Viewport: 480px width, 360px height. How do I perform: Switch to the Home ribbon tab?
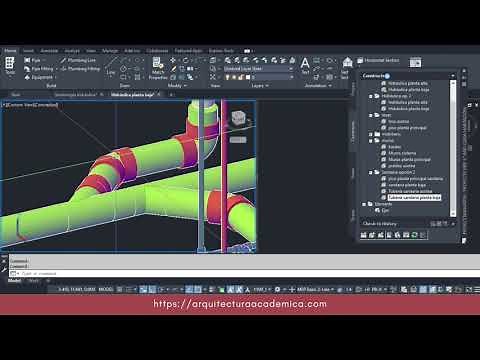[10, 51]
